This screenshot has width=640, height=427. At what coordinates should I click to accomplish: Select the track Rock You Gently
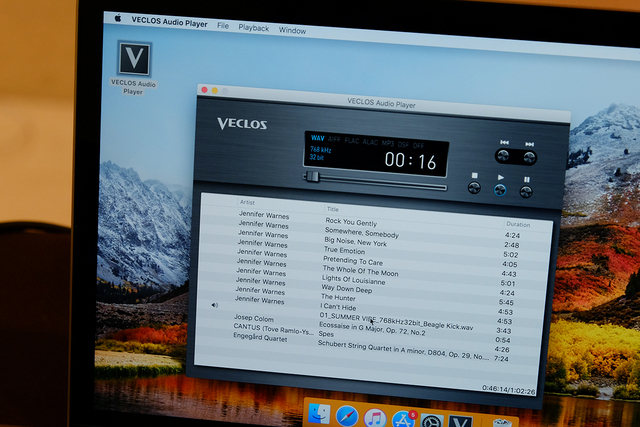coord(351,222)
